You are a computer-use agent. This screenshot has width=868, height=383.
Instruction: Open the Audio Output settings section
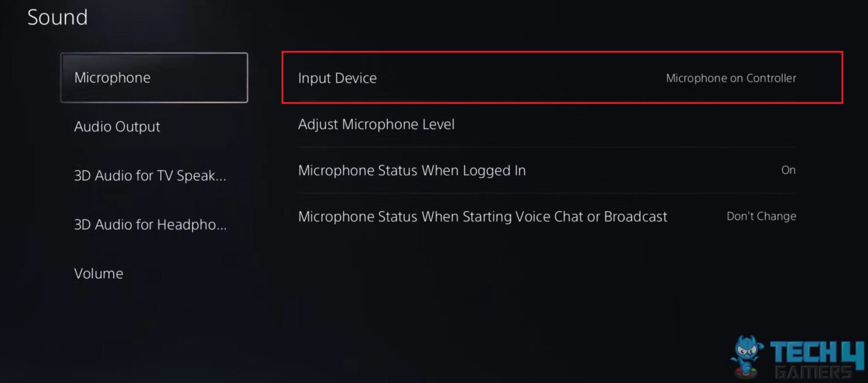click(116, 126)
